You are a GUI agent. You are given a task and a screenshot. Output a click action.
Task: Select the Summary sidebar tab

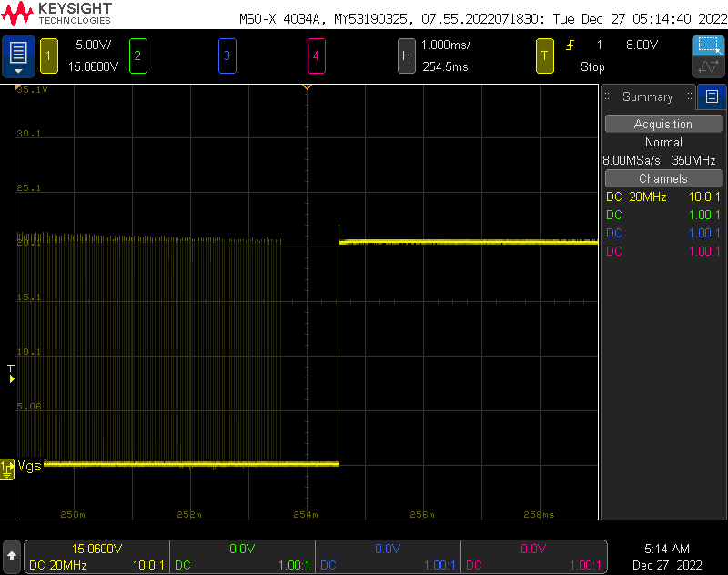tap(647, 96)
